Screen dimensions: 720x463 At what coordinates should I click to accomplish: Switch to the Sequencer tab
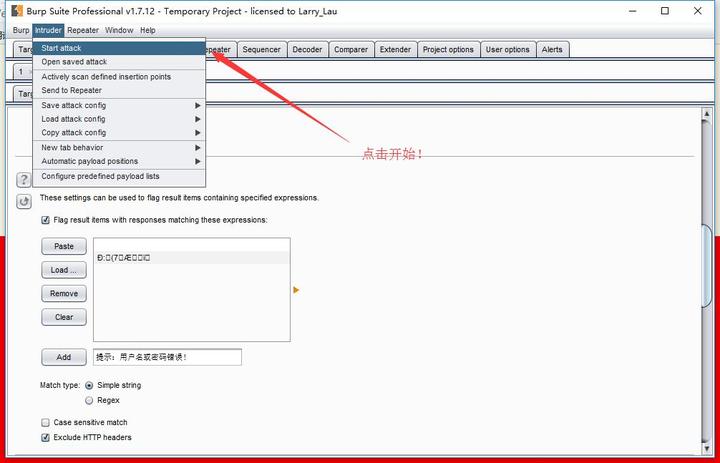pyautogui.click(x=261, y=50)
